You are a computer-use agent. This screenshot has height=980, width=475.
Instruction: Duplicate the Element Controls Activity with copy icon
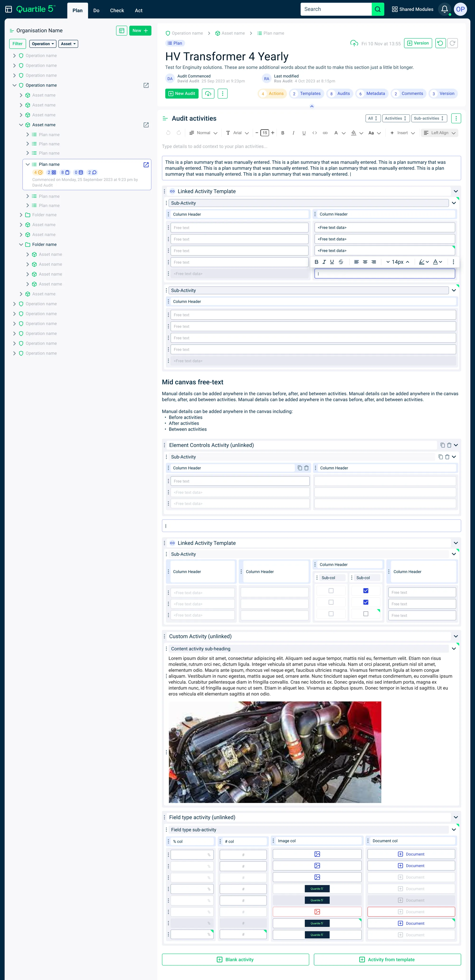442,445
